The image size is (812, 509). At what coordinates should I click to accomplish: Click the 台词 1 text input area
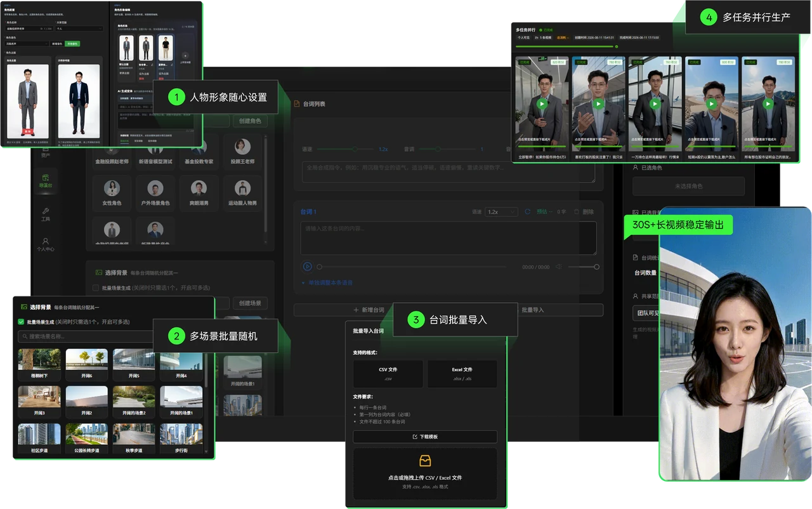449,238
